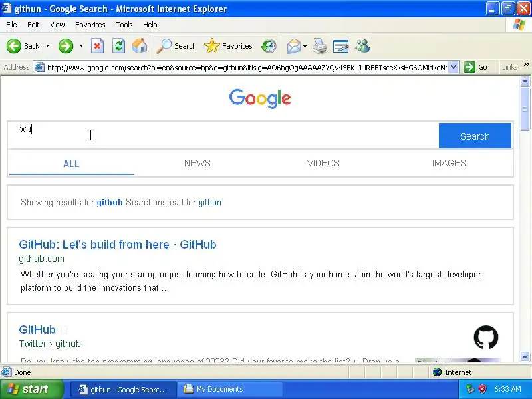532x399 pixels.
Task: Open the File menu
Action: [x=11, y=25]
